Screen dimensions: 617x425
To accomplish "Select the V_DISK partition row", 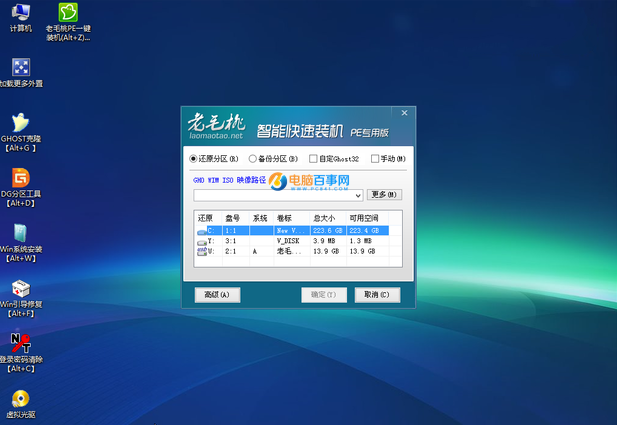I will pos(292,241).
